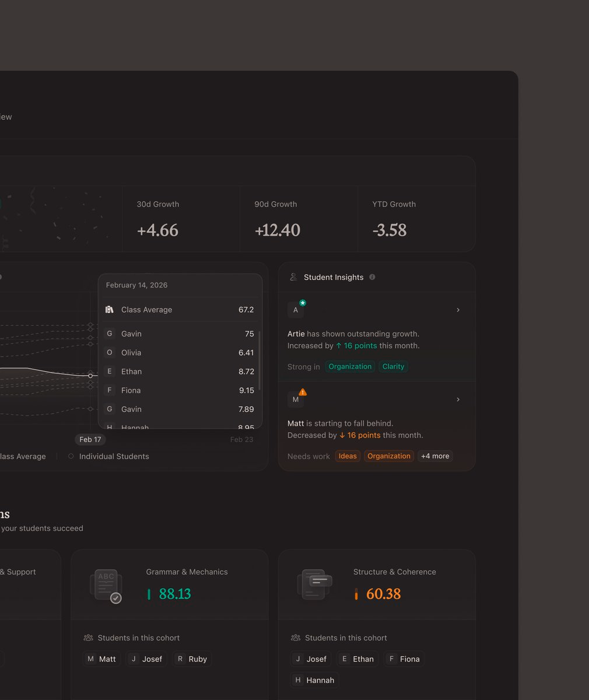Viewport: 589px width, 700px height.
Task: Select the Clarity tag
Action: (x=393, y=366)
